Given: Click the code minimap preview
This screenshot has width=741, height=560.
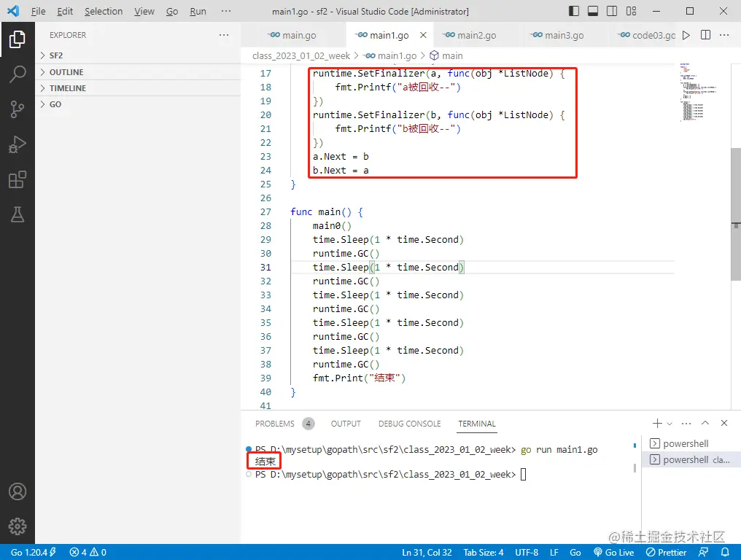Looking at the screenshot, I should [697, 92].
